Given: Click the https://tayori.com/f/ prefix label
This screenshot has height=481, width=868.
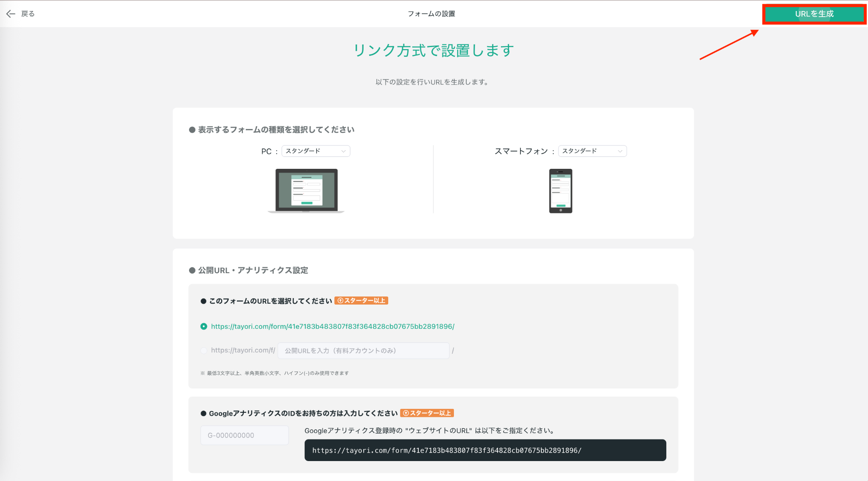Looking at the screenshot, I should tap(243, 350).
